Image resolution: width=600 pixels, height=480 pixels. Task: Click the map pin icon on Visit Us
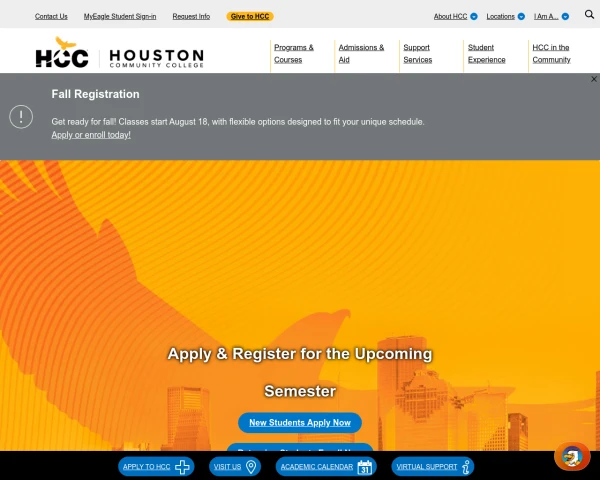tap(251, 467)
